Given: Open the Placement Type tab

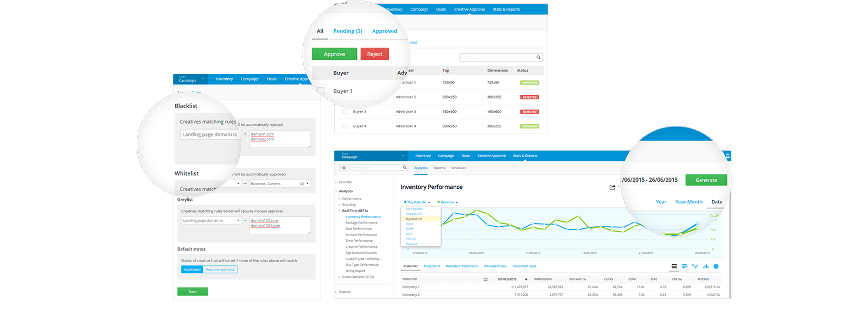Looking at the screenshot, I should [x=525, y=266].
